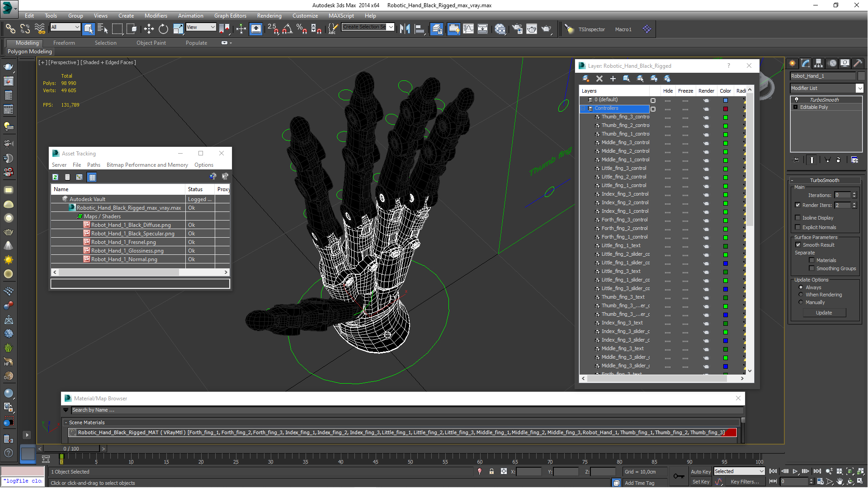Refresh the Asset Tracking list
Screen dimensions: 868x488
(55, 177)
